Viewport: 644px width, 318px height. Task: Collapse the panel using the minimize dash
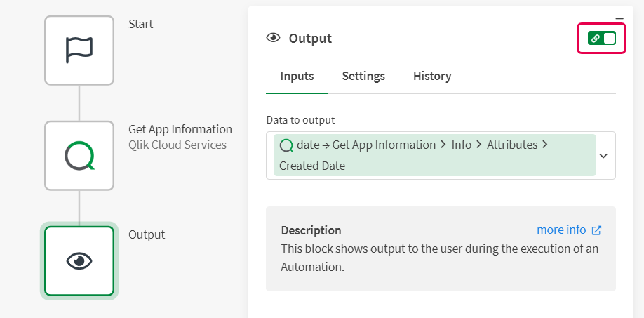619,18
